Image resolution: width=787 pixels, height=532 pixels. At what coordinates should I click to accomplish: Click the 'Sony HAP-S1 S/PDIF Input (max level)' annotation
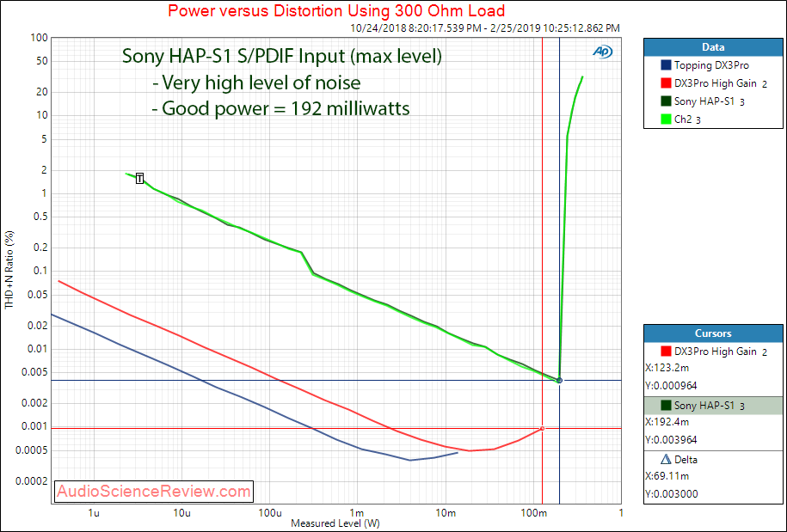(282, 56)
